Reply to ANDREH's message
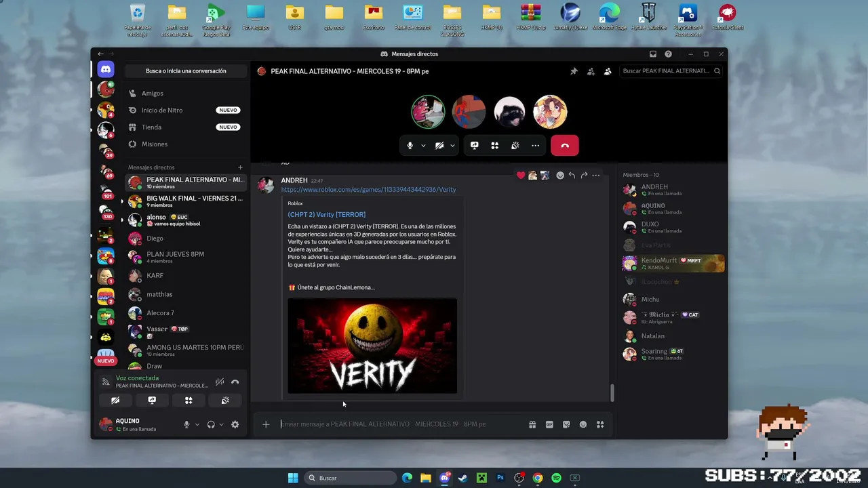This screenshot has width=868, height=488. [x=572, y=176]
